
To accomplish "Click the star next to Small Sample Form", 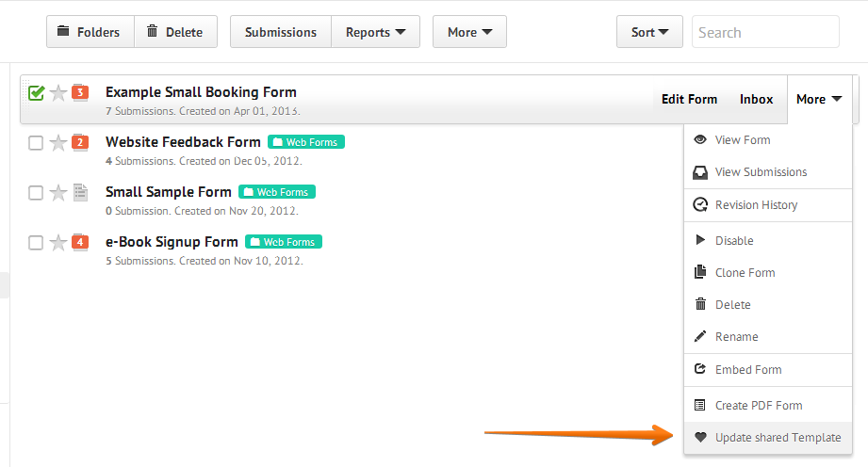I will (58, 193).
